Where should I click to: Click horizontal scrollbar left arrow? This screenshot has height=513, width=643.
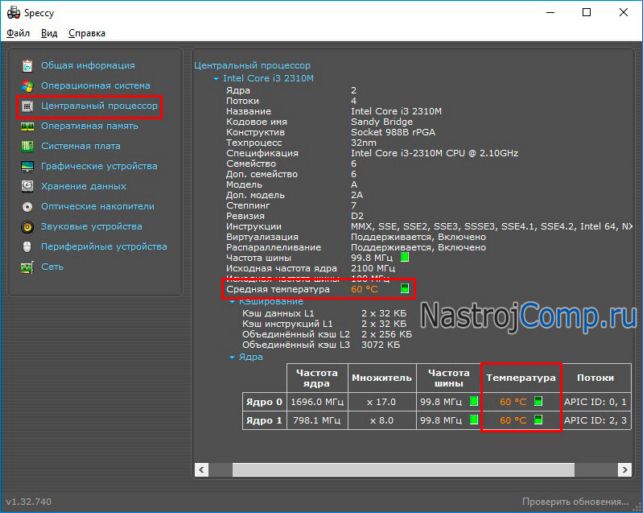pyautogui.click(x=201, y=470)
